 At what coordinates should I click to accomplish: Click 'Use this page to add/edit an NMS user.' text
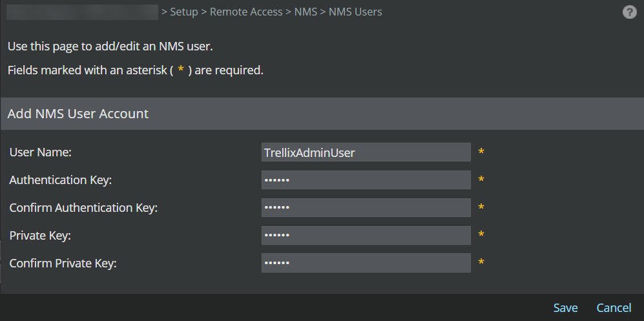(x=110, y=47)
